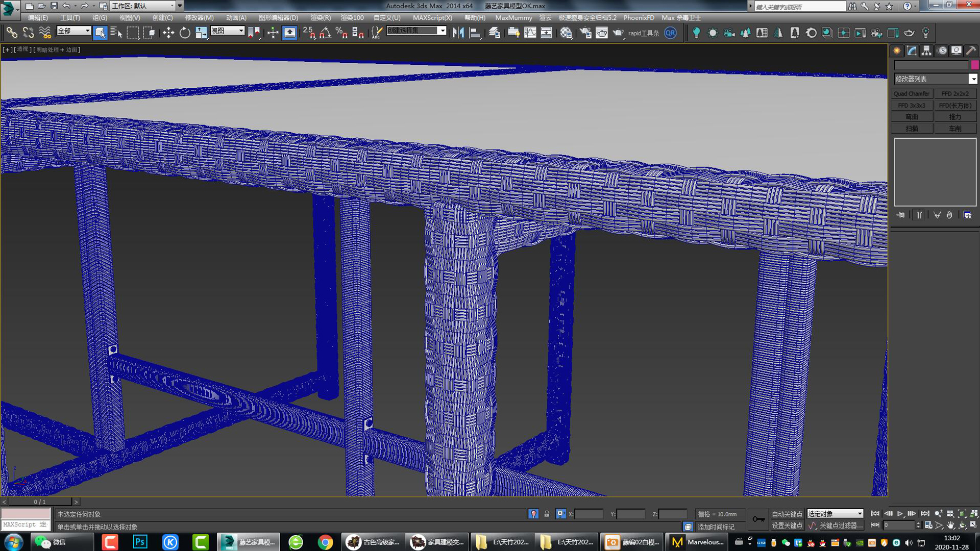Activate the Rotate tool
This screenshot has height=551, width=980.
pos(184,33)
